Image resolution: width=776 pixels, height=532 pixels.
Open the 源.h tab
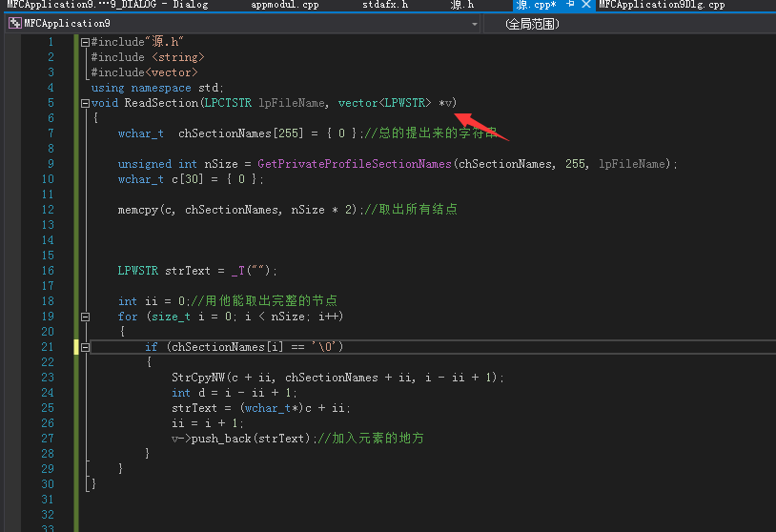click(x=461, y=5)
